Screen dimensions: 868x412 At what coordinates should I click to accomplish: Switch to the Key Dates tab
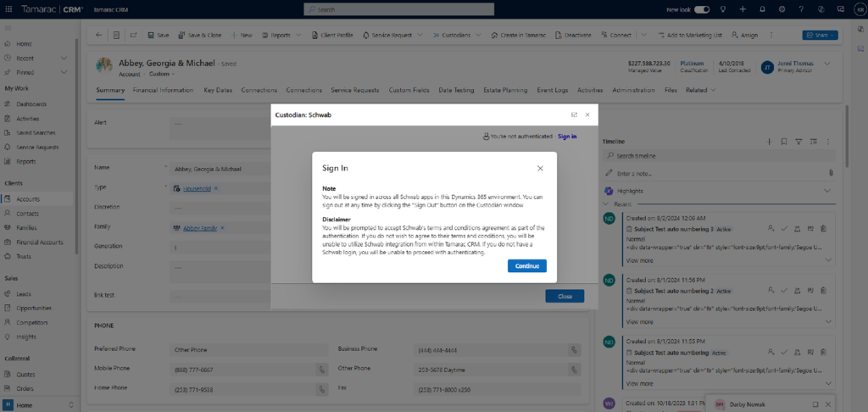tap(218, 90)
